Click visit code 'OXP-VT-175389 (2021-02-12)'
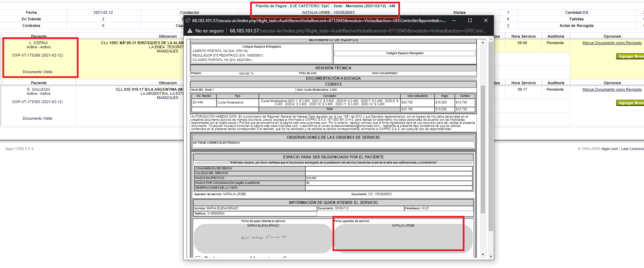This screenshot has height=268, width=644. [38, 55]
